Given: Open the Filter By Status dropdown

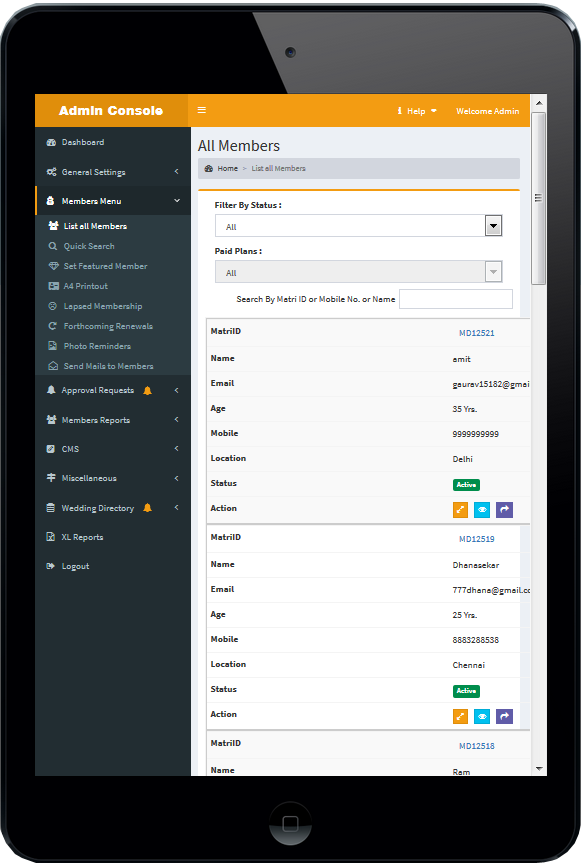Looking at the screenshot, I should (x=358, y=226).
